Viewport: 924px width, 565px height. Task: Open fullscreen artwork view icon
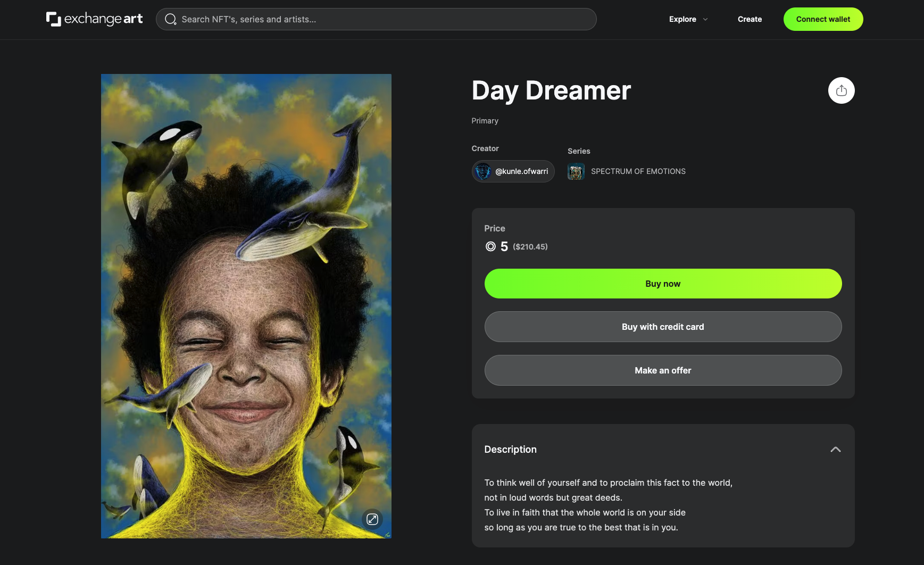[x=372, y=519]
